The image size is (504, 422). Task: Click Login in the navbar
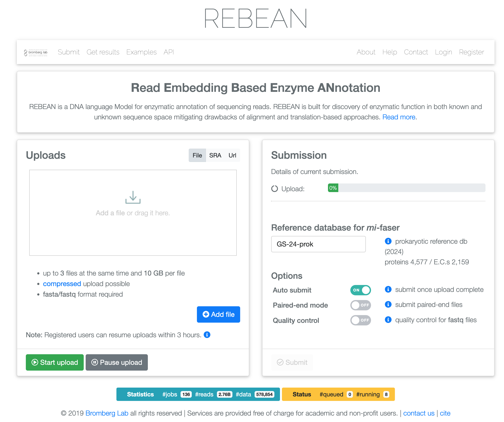[443, 52]
